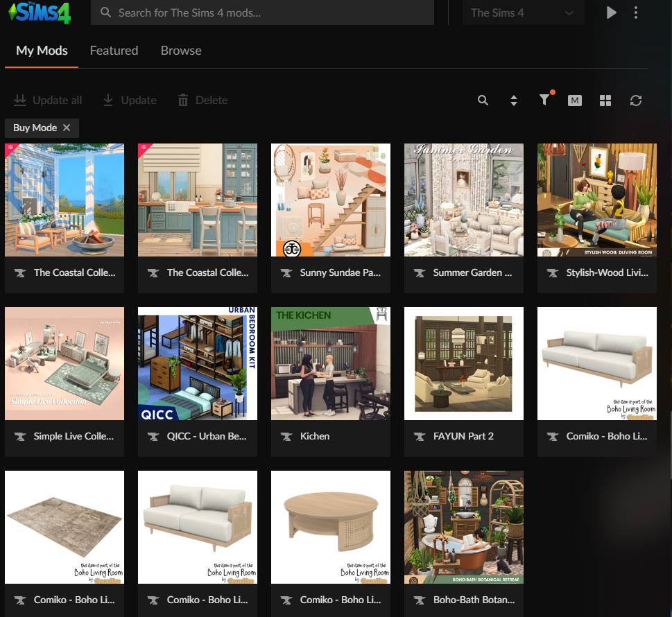Open Boho-Bath Botanical thumbnail
672x617 pixels.
[x=464, y=527]
